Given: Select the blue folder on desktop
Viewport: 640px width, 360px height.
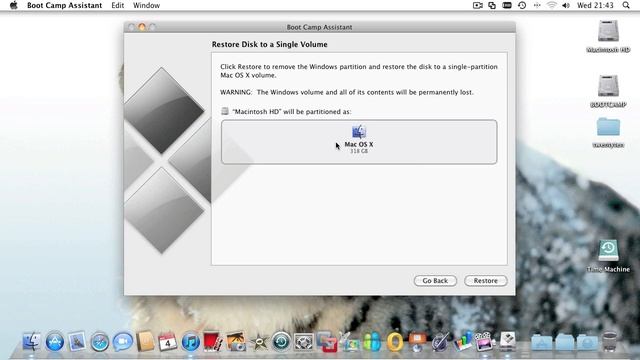Looking at the screenshot, I should [608, 127].
